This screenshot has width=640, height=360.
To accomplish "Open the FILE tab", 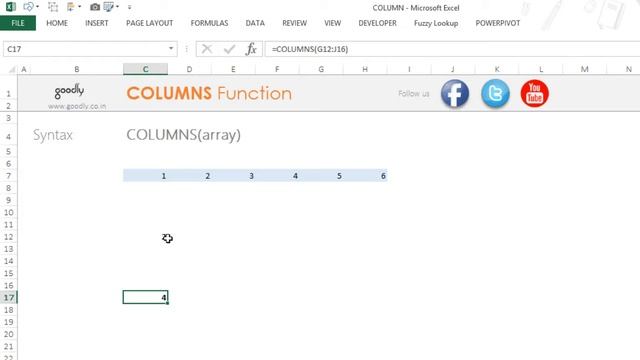I will (x=18, y=23).
